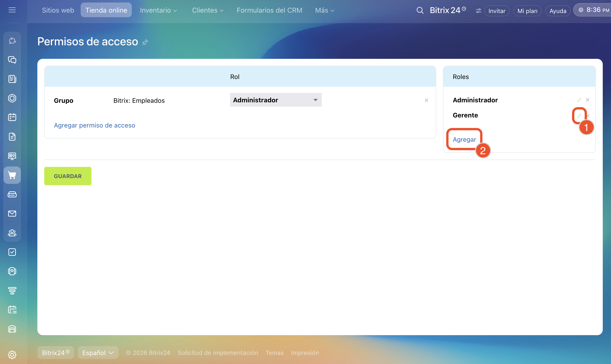Click the search magnifier icon
This screenshot has width=611, height=364.
[x=420, y=10]
